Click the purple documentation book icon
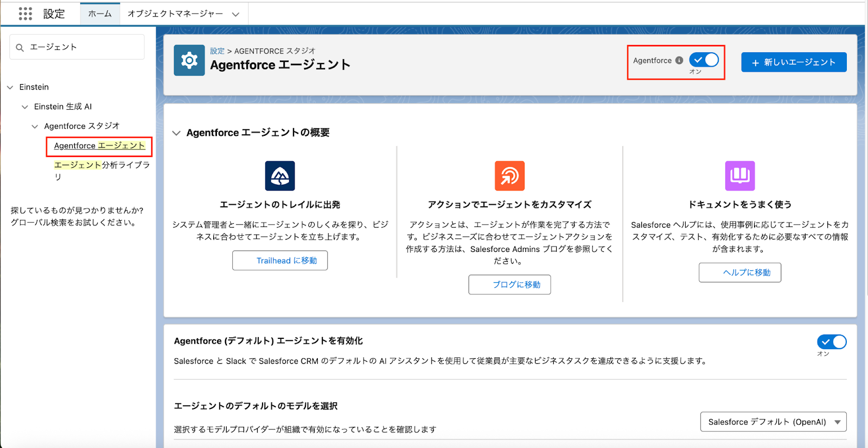 [740, 176]
